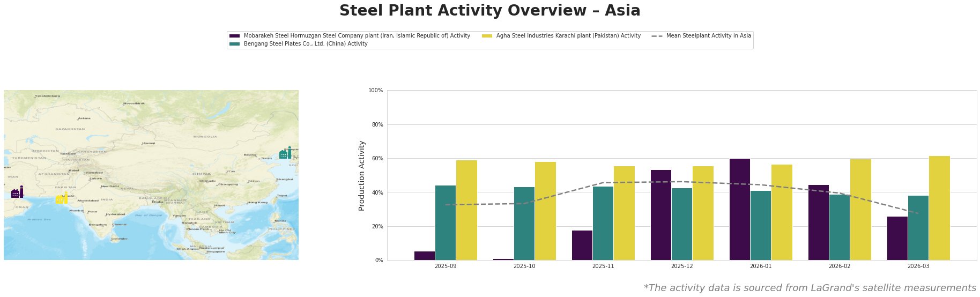This screenshot has width=980, height=297.
Task: Click the Bengang Steel Plates legend label
Action: coord(306,44)
